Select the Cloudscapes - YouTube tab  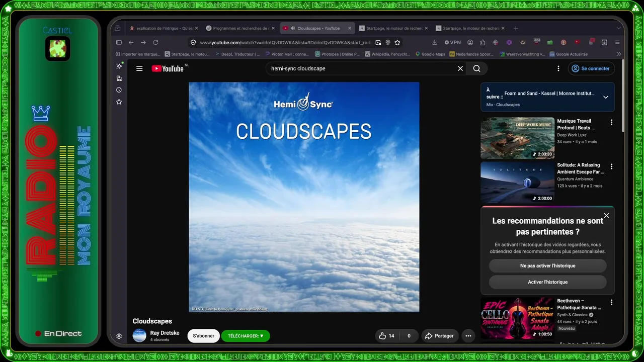(317, 28)
